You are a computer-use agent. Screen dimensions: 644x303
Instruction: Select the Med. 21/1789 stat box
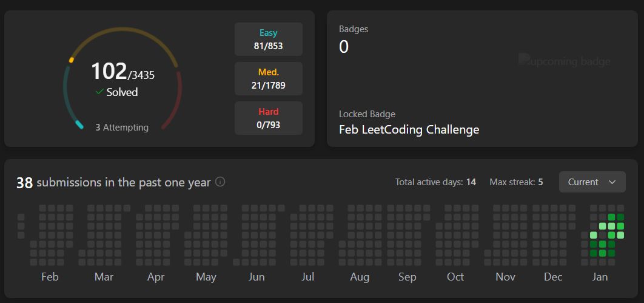269,78
